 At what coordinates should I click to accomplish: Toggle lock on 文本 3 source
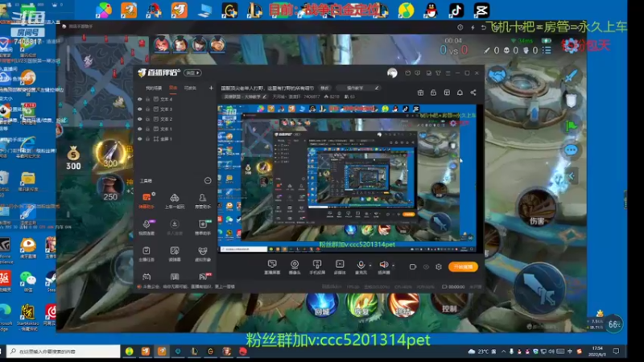(148, 109)
